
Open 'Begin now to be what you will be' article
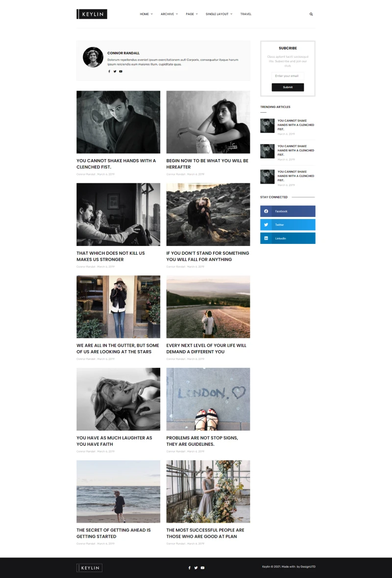(x=207, y=164)
